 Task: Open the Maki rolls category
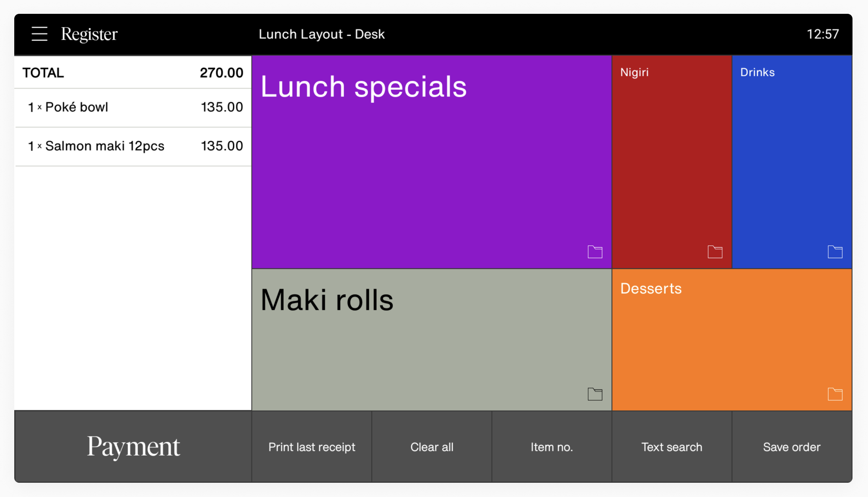[x=432, y=339]
